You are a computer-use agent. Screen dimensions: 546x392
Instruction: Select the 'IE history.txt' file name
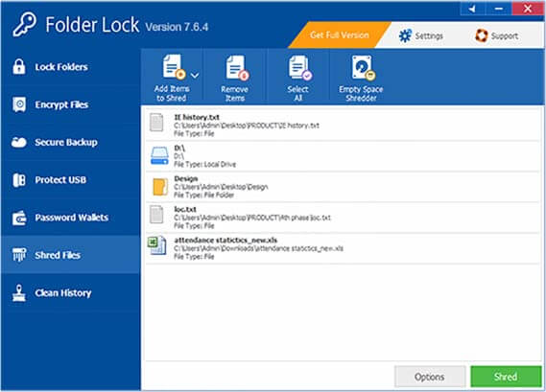(197, 117)
